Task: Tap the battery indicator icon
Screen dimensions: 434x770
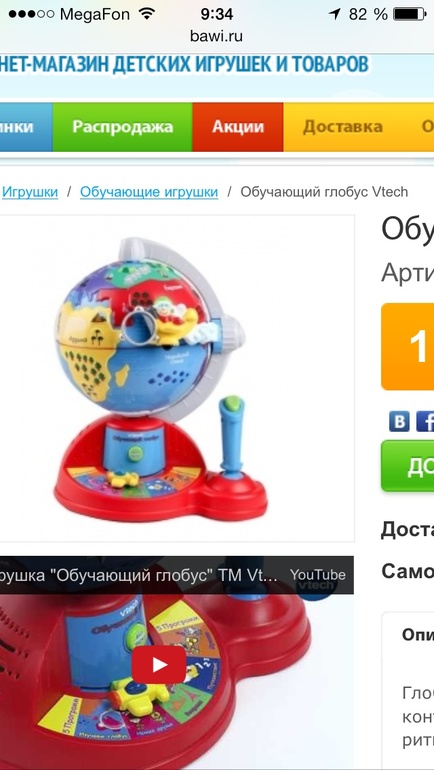Action: (410, 14)
